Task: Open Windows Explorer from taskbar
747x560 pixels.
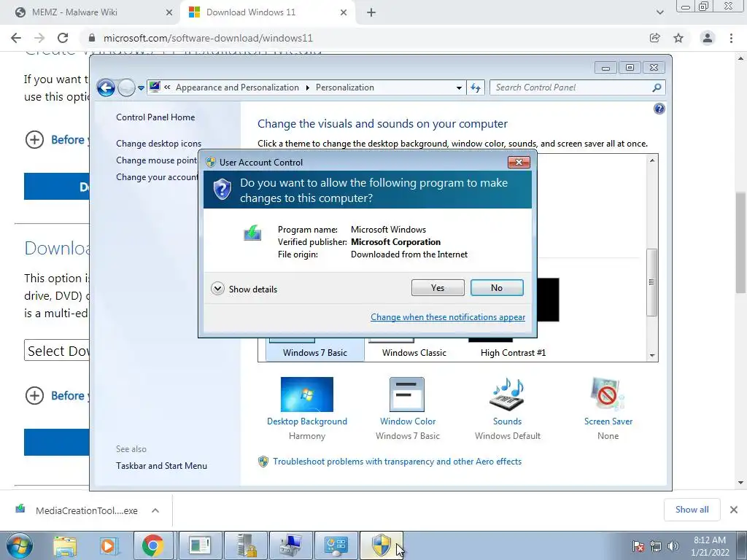Action: 65,545
